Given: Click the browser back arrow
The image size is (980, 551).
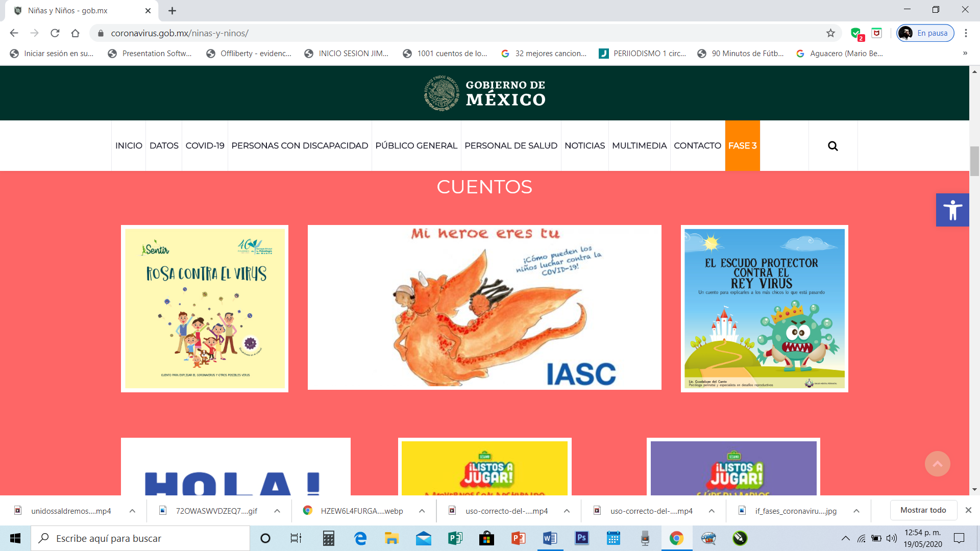Looking at the screenshot, I should [14, 33].
